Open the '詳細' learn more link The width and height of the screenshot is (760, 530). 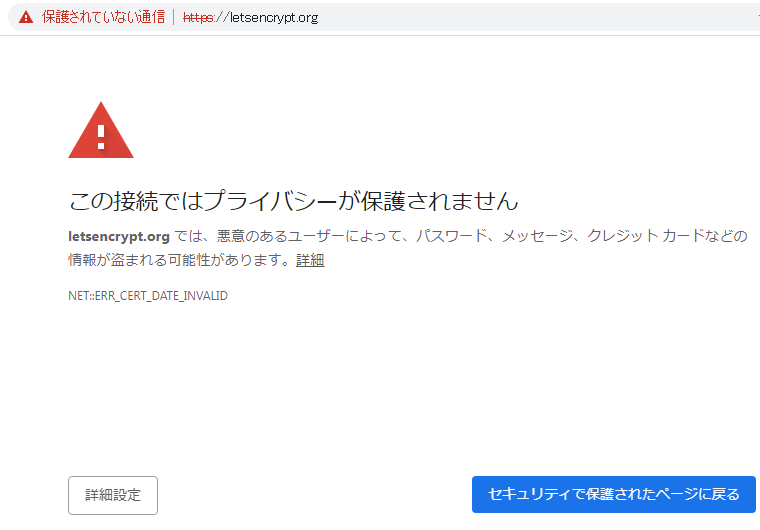tap(310, 260)
